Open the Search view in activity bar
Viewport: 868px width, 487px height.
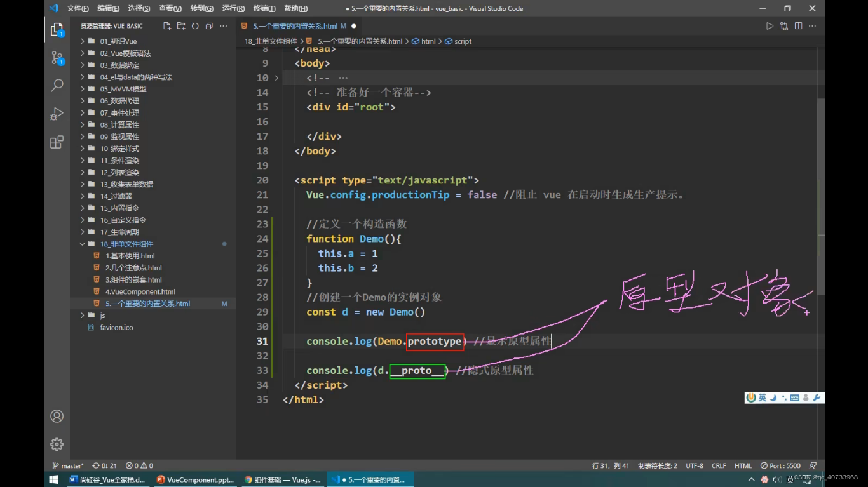pyautogui.click(x=57, y=85)
